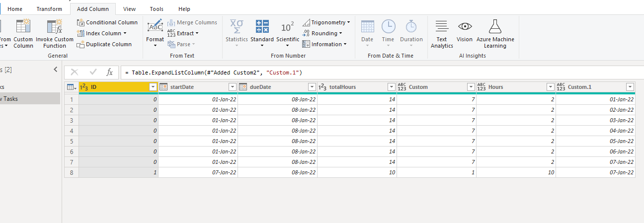
Task: Open the Statistics menu
Action: (237, 33)
